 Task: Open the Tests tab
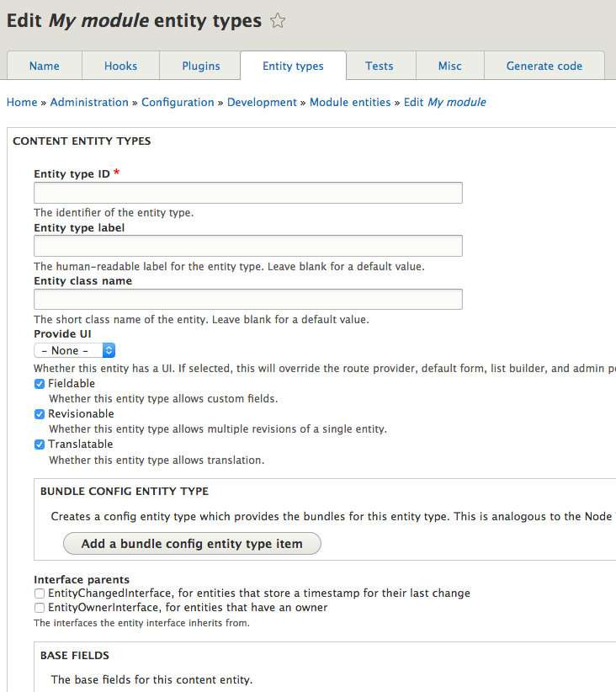coord(380,66)
